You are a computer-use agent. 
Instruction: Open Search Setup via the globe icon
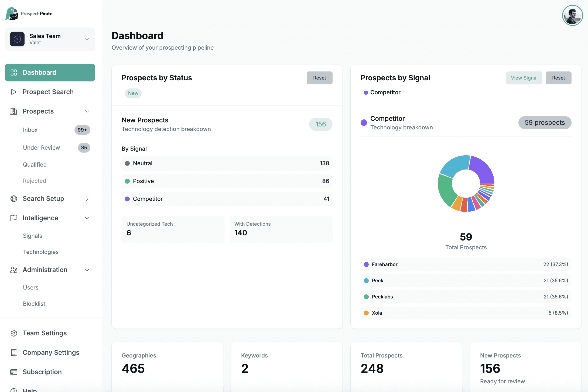14,199
